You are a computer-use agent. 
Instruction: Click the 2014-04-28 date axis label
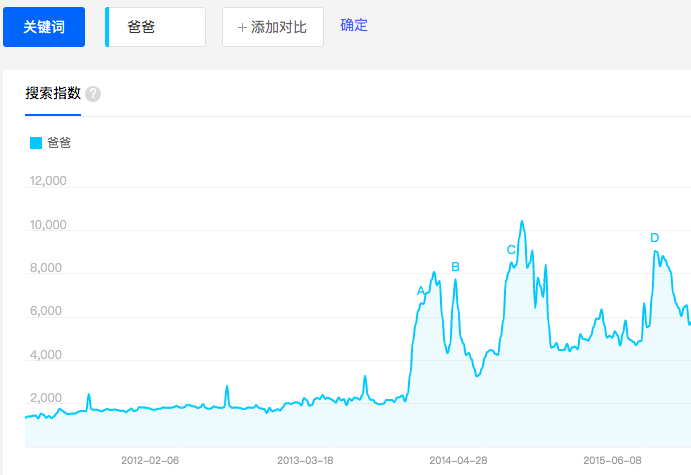(x=458, y=460)
